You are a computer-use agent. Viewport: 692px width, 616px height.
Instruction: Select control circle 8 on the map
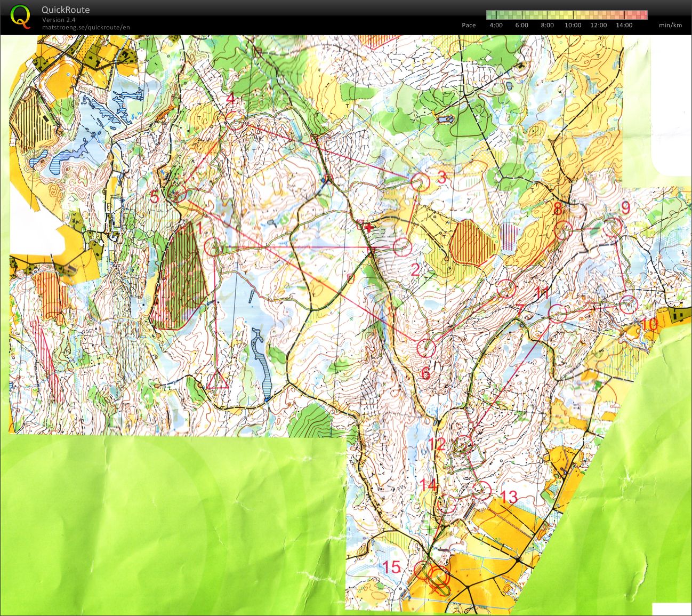[564, 230]
